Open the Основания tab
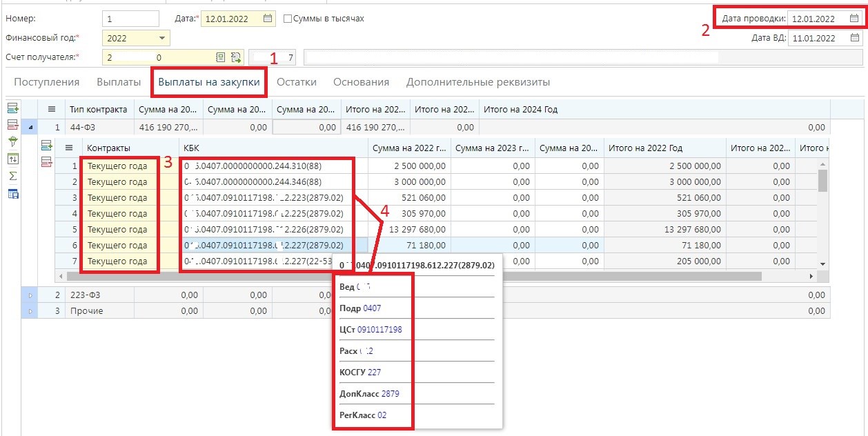868x436 pixels. pos(361,82)
